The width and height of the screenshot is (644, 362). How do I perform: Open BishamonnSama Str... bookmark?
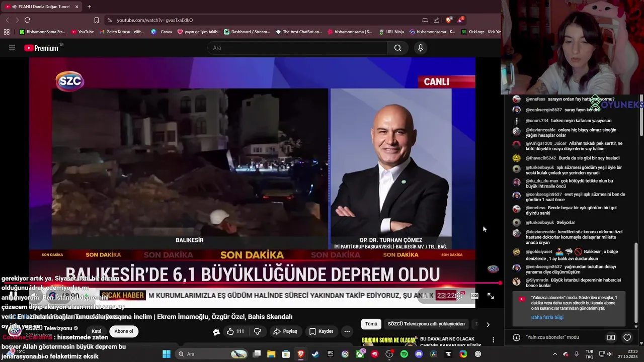(42, 32)
